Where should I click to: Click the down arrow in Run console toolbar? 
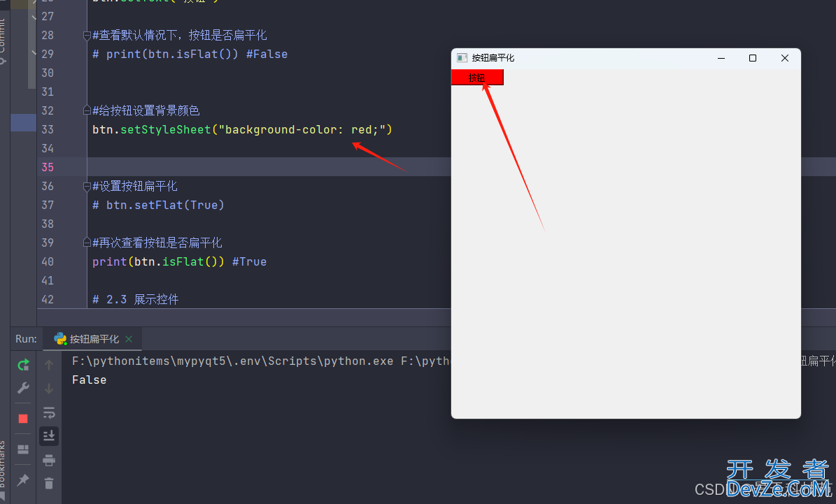tap(49, 389)
